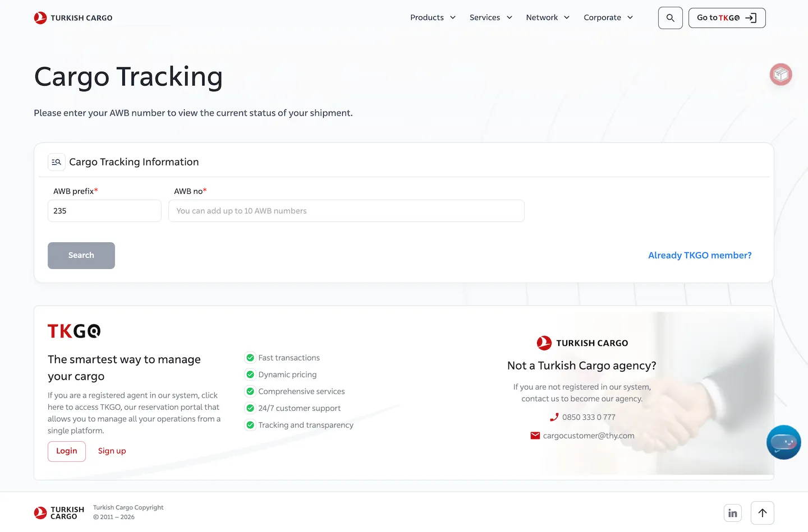
Task: Click the Go to TKGO button
Action: pos(727,18)
